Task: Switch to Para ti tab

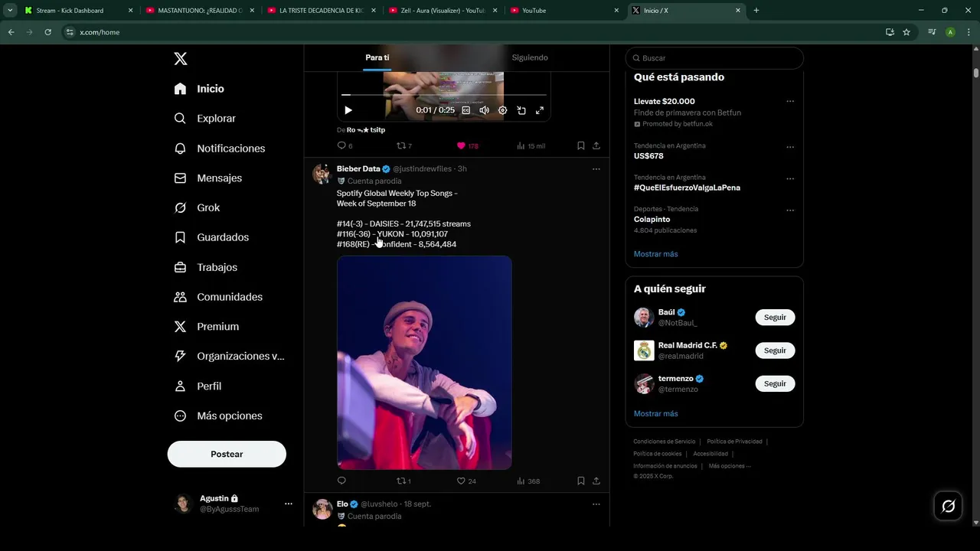Action: coord(377,57)
